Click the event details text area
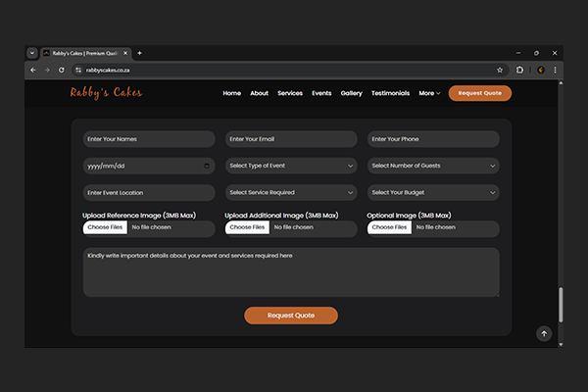588x392 pixels. (291, 272)
